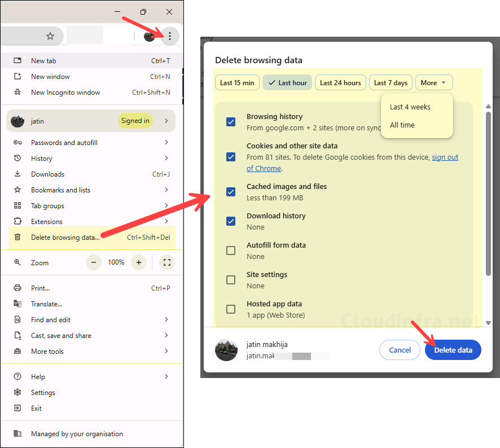The image size is (500, 448).
Task: Expand the Passwords and autofill submenu
Action: coord(166,142)
